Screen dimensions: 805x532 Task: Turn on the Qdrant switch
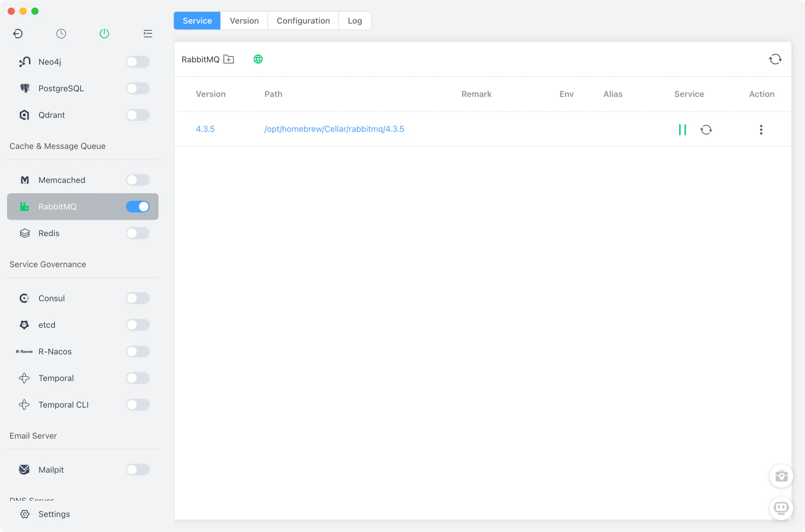click(x=138, y=115)
